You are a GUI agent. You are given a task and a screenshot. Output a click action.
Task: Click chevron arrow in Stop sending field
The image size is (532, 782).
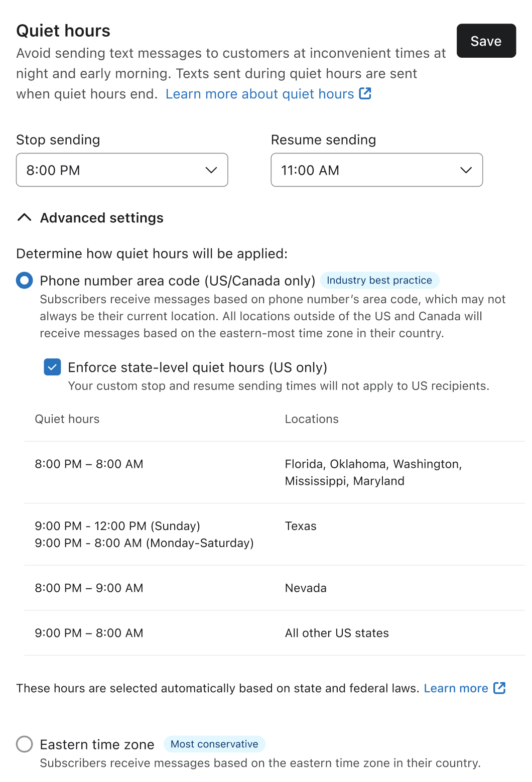click(211, 170)
